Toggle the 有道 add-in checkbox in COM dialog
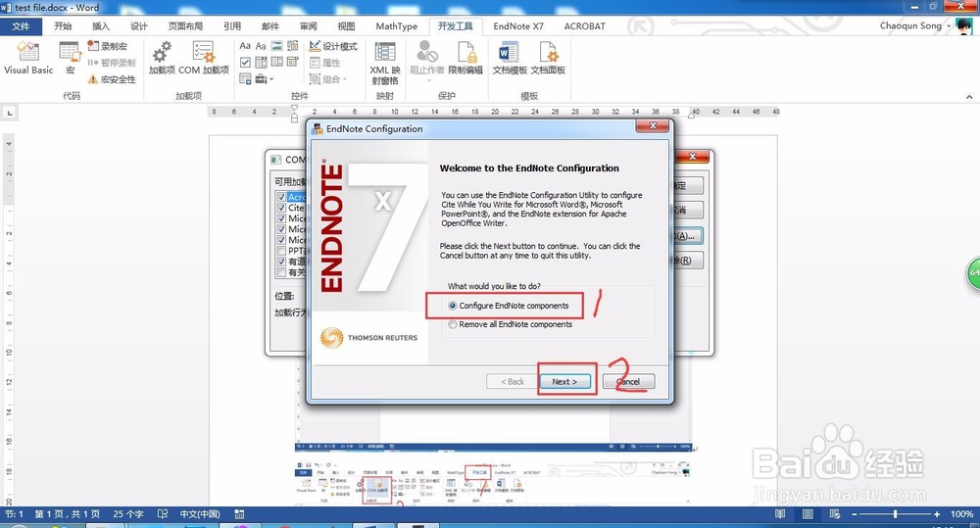The width and height of the screenshot is (980, 528). (281, 262)
